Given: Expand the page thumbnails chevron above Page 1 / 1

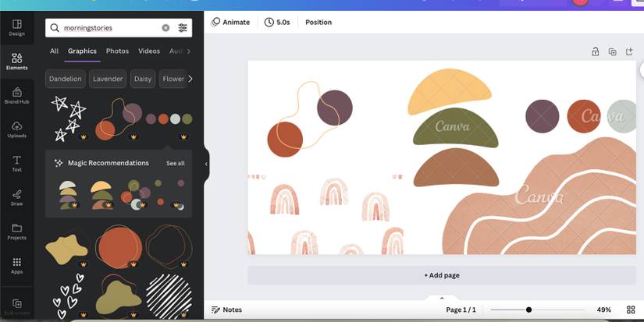Looking at the screenshot, I should point(442,298).
